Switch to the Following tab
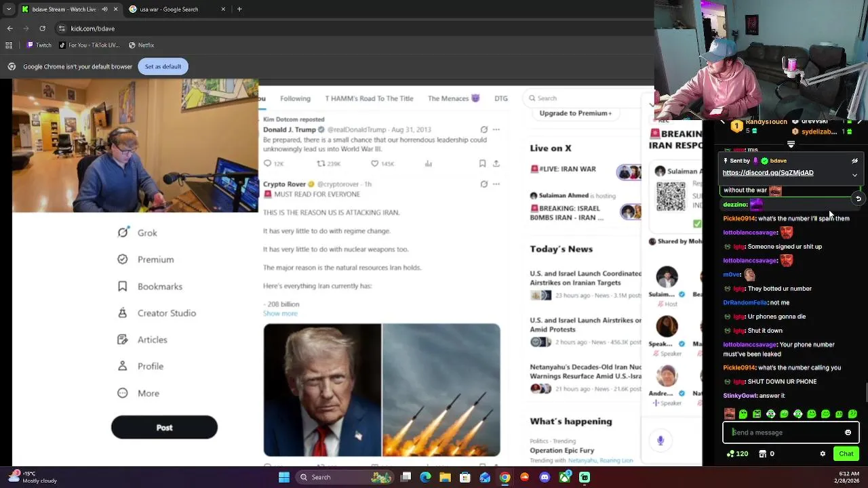Viewport: 868px width, 488px height. pyautogui.click(x=295, y=98)
